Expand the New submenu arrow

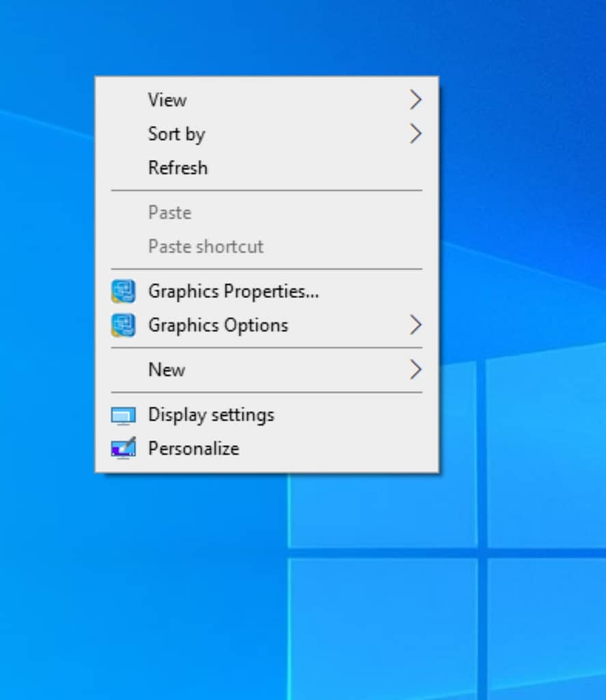(x=415, y=370)
